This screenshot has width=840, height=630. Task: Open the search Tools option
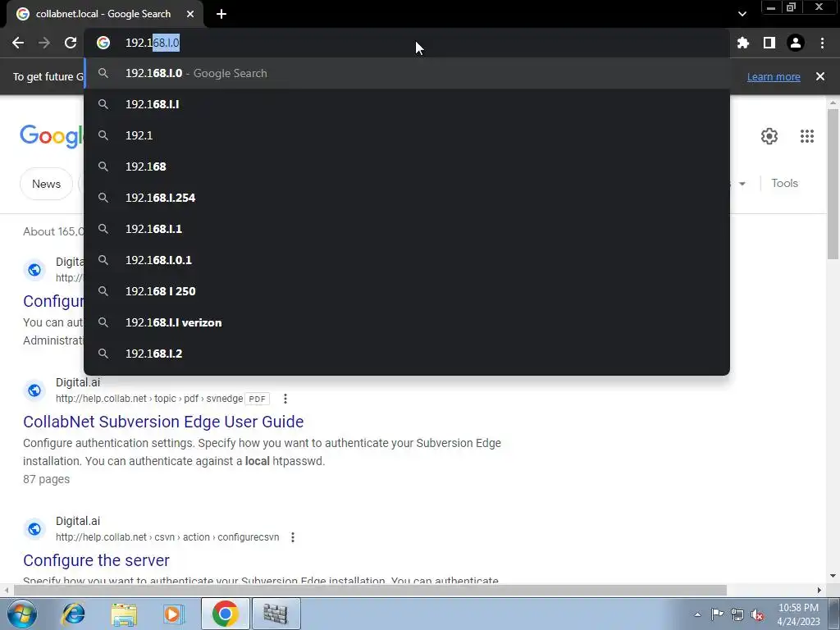click(784, 183)
